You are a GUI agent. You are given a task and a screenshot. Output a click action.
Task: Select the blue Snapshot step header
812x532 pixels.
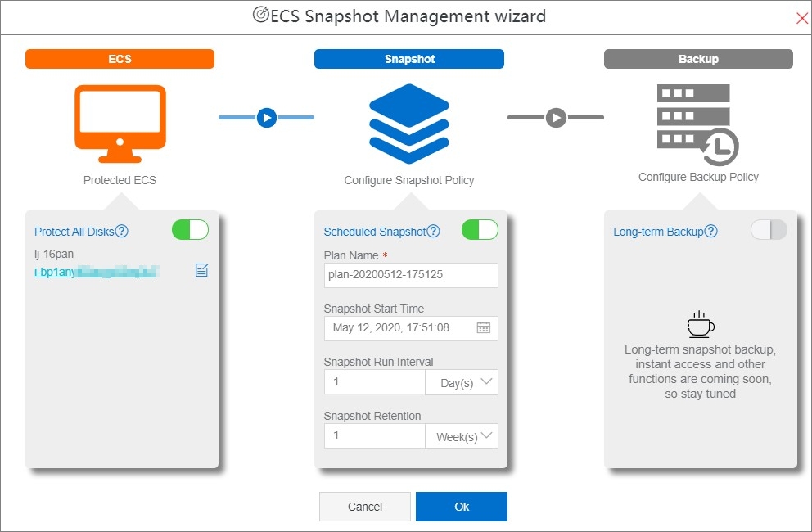click(409, 59)
